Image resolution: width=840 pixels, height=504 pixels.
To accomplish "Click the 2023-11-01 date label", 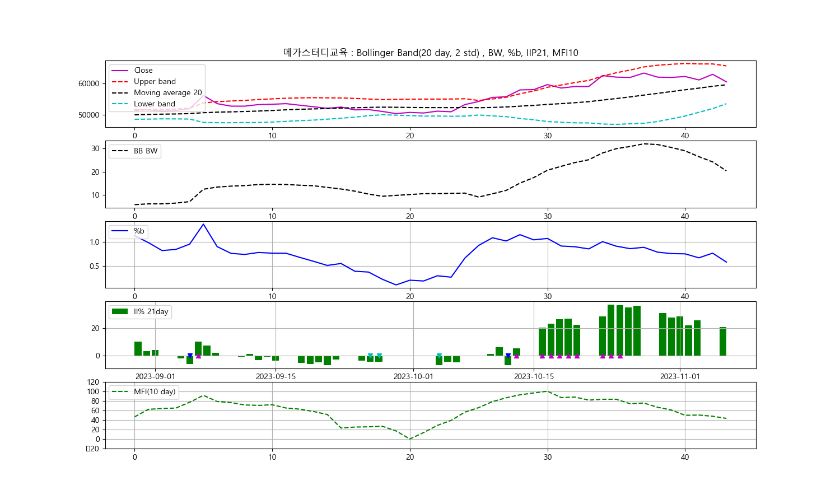I will (680, 376).
